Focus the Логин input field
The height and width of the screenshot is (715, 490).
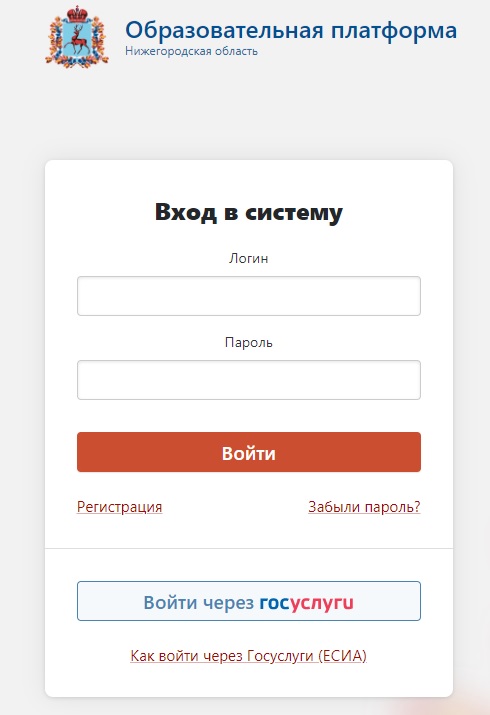click(x=249, y=296)
